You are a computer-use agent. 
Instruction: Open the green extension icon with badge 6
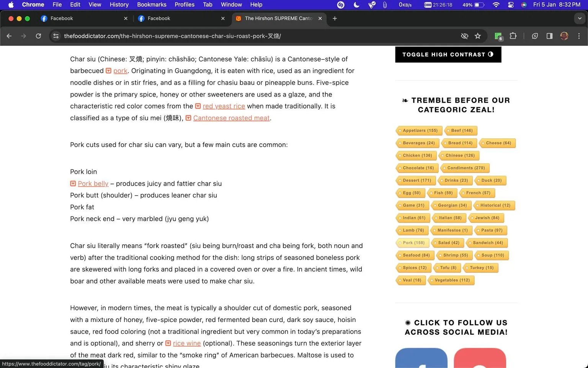pyautogui.click(x=498, y=36)
